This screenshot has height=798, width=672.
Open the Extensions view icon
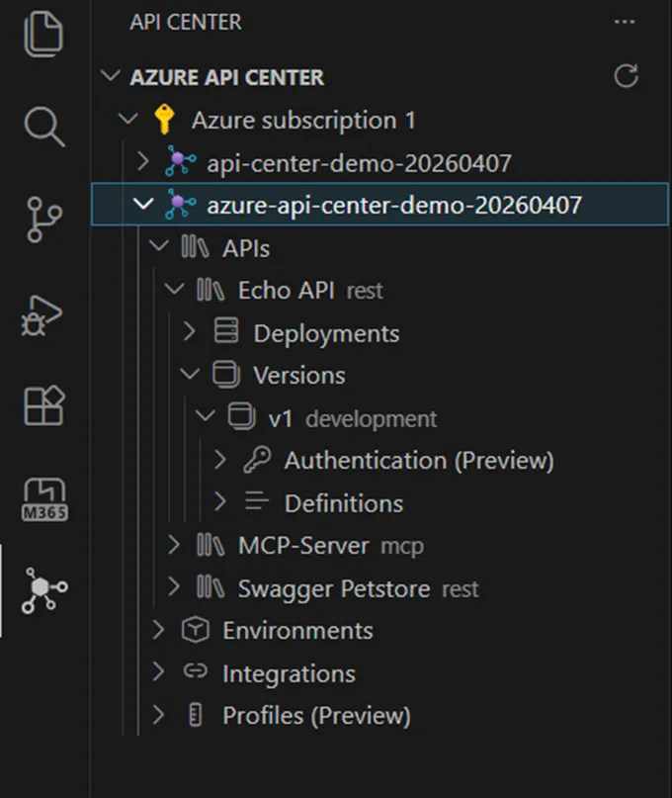click(x=44, y=405)
